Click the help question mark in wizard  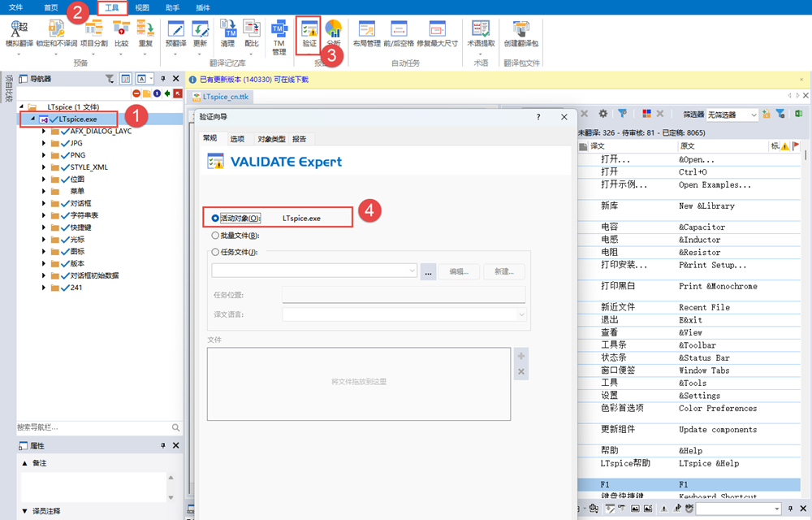pyautogui.click(x=538, y=117)
